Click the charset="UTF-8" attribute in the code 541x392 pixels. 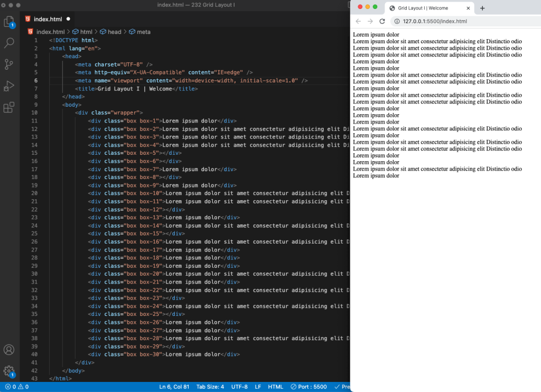pos(119,64)
